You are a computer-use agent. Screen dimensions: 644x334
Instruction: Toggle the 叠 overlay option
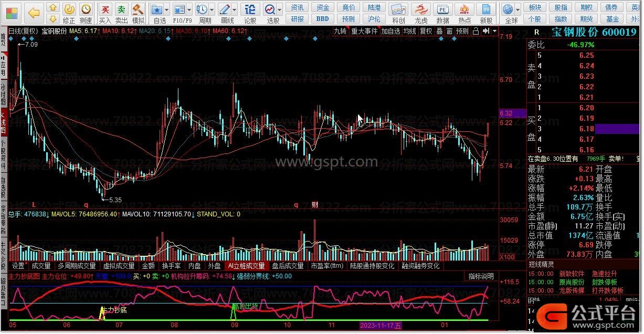[440, 31]
